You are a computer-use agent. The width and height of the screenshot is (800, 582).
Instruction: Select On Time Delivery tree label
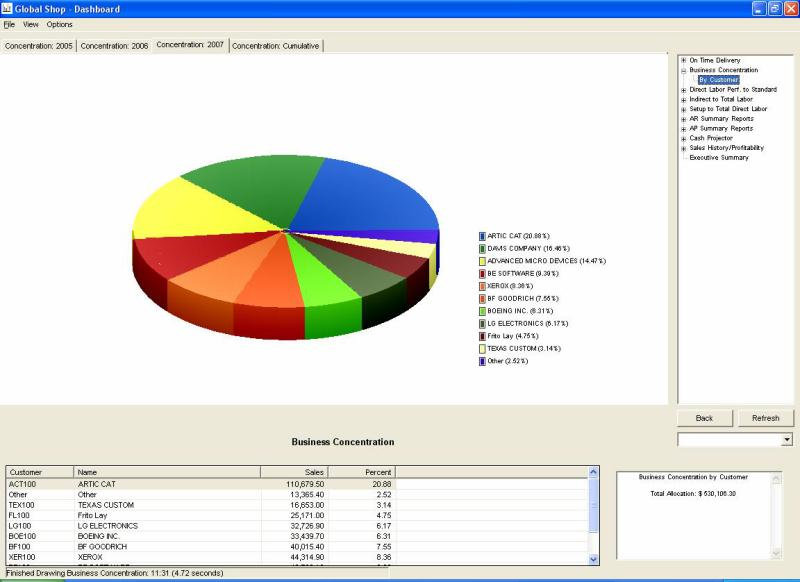coord(714,60)
